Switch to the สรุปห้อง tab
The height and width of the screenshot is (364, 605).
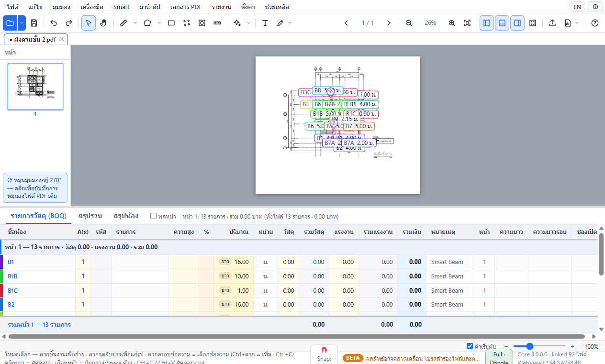[126, 216]
